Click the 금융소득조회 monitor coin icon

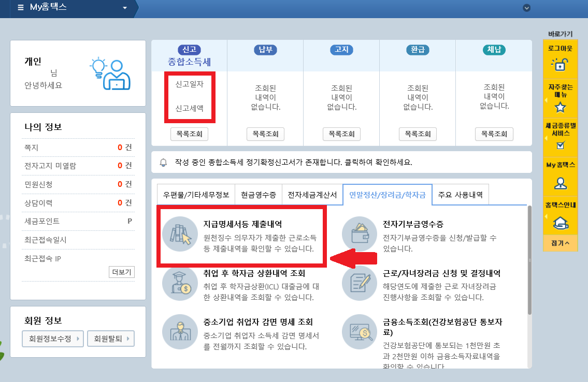359,332
